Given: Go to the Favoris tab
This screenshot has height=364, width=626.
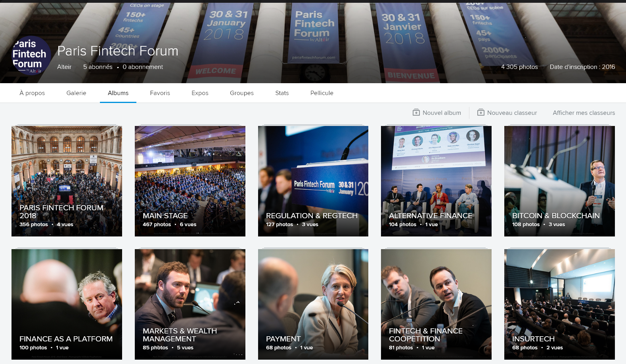Looking at the screenshot, I should (x=160, y=93).
